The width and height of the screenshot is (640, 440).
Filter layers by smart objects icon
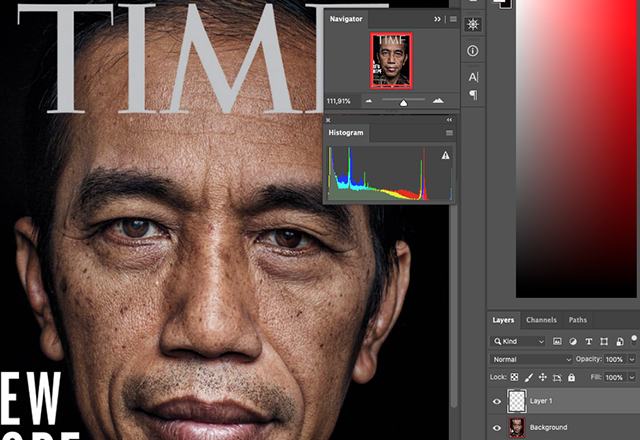coord(620,342)
